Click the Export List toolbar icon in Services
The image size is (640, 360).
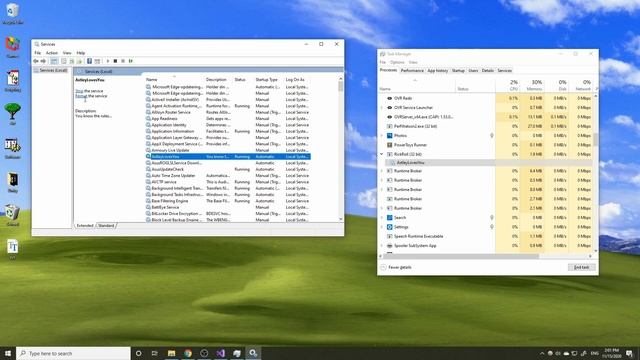pos(79,61)
